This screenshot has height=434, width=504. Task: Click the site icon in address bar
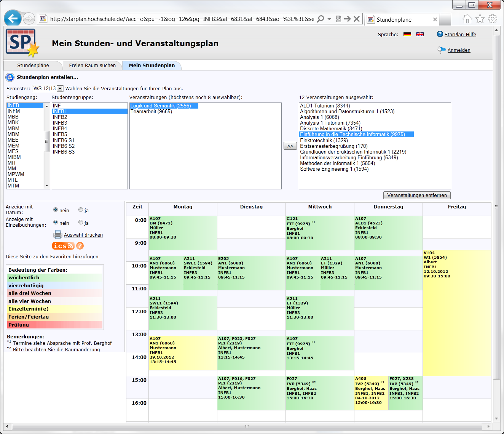(x=43, y=19)
